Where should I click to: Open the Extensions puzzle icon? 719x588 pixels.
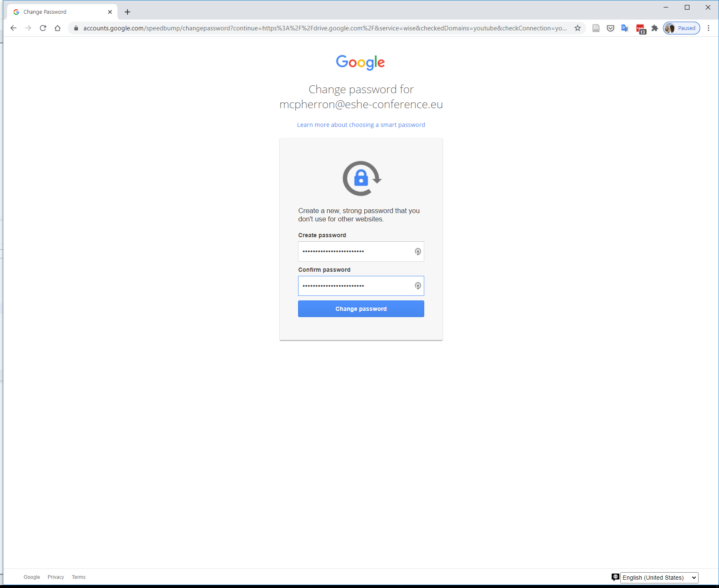pos(654,28)
